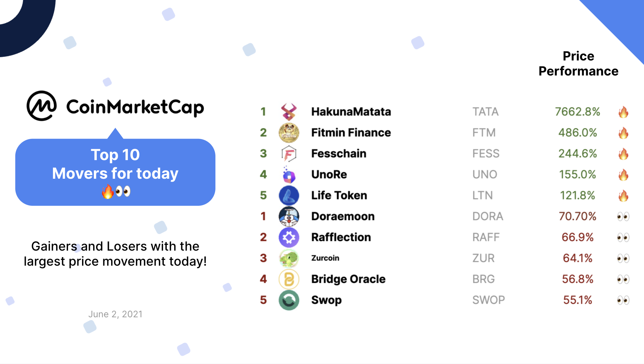Click the Life Token blue logo
Viewport: 644px width, 364px height.
(x=289, y=195)
